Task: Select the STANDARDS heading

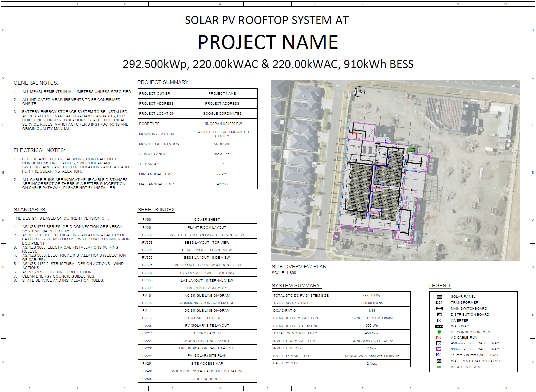Action: tap(30, 210)
